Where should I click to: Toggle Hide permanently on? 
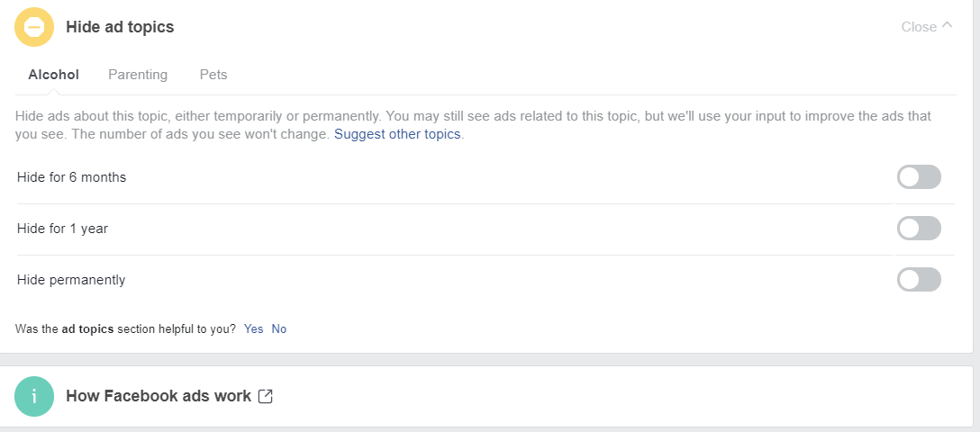click(x=919, y=280)
